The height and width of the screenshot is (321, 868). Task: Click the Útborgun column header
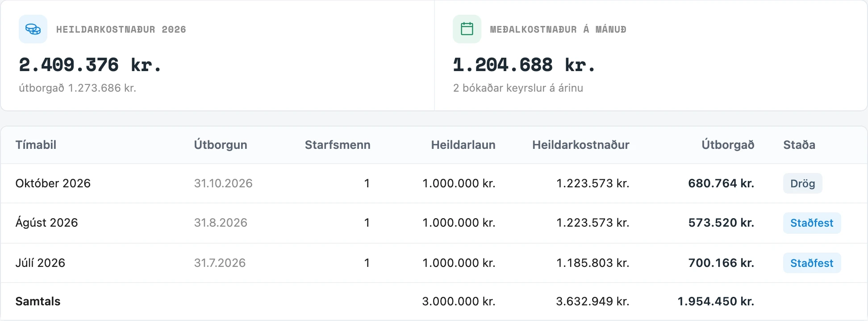[x=221, y=145]
